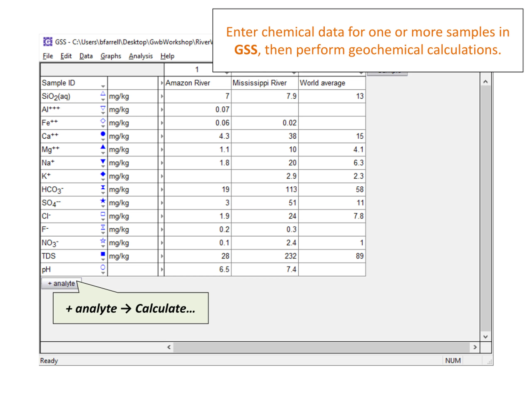The width and height of the screenshot is (532, 399).
Task: Open the File menu
Action: pyautogui.click(x=48, y=56)
